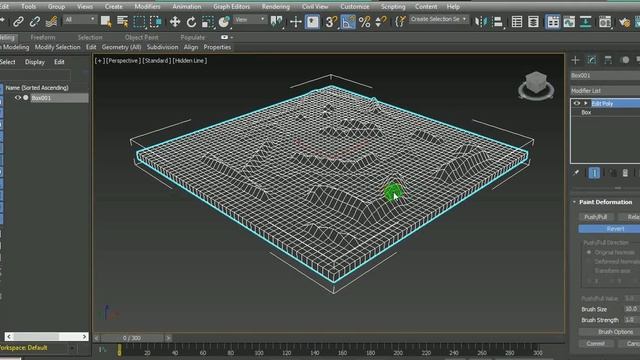Toggle Angle Snap

[347, 22]
